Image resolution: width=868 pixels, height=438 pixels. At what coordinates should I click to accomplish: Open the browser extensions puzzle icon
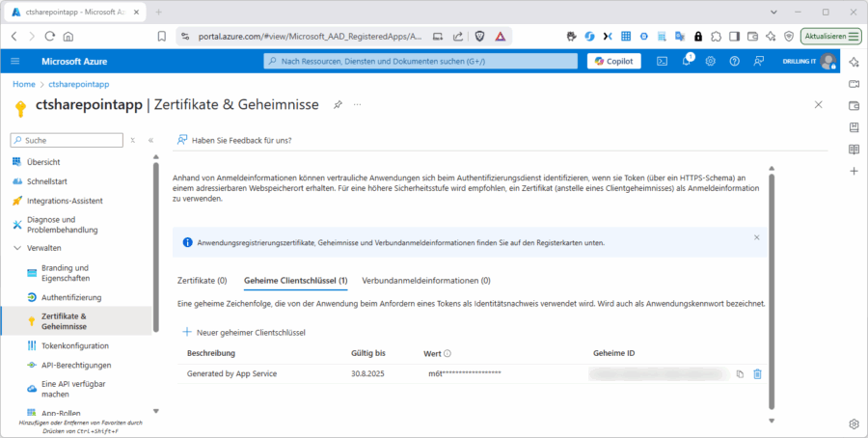(x=717, y=37)
